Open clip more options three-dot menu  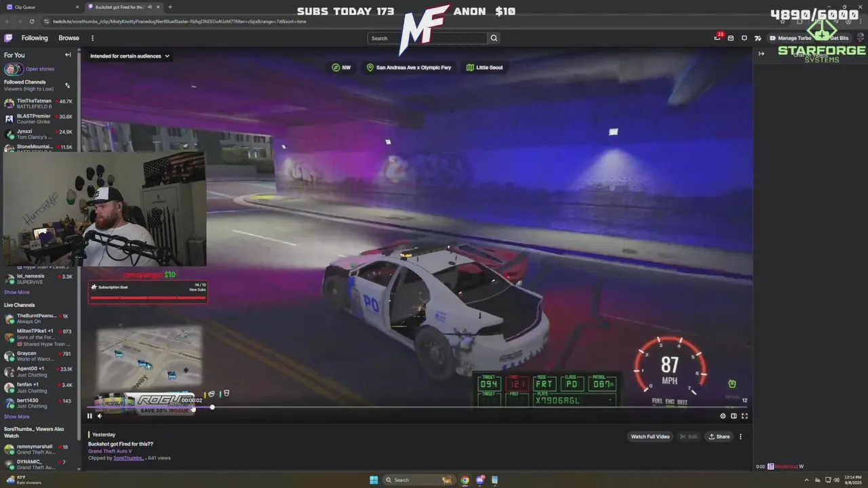pyautogui.click(x=741, y=436)
